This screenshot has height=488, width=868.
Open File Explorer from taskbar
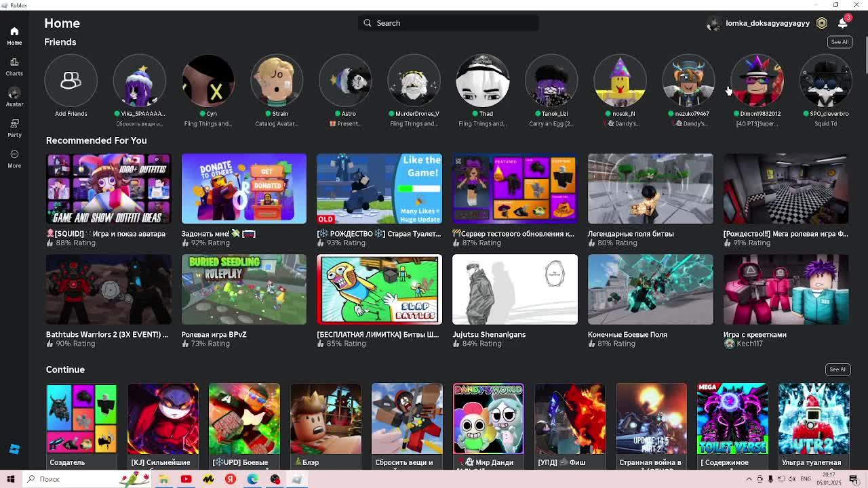pos(163,479)
